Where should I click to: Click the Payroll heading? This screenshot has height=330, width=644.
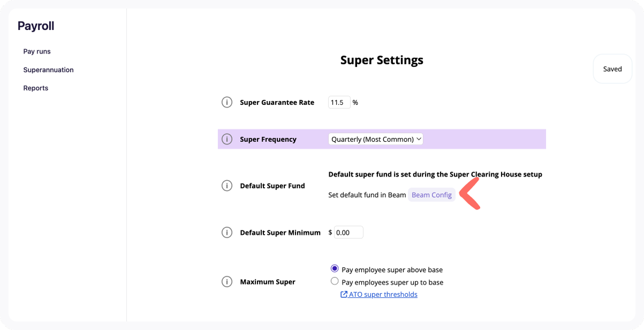click(x=36, y=26)
